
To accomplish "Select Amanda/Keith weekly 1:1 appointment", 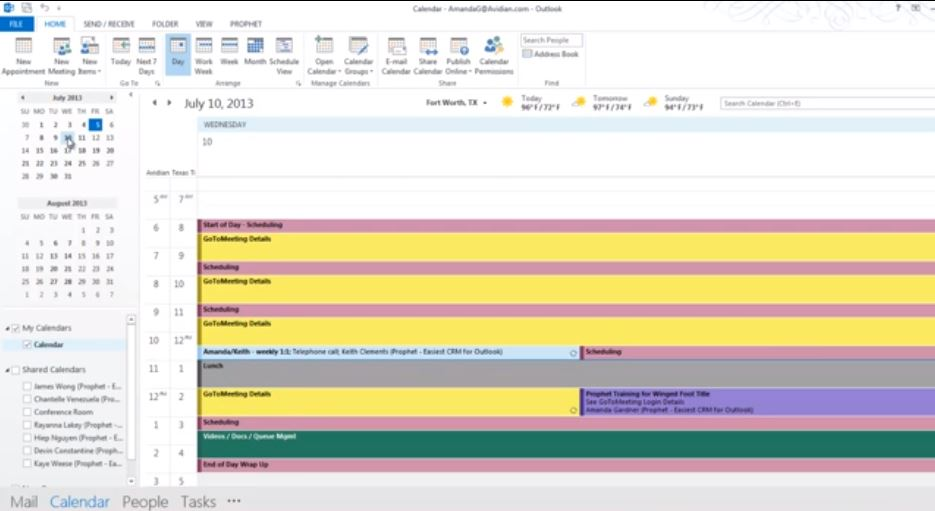I will [x=388, y=352].
